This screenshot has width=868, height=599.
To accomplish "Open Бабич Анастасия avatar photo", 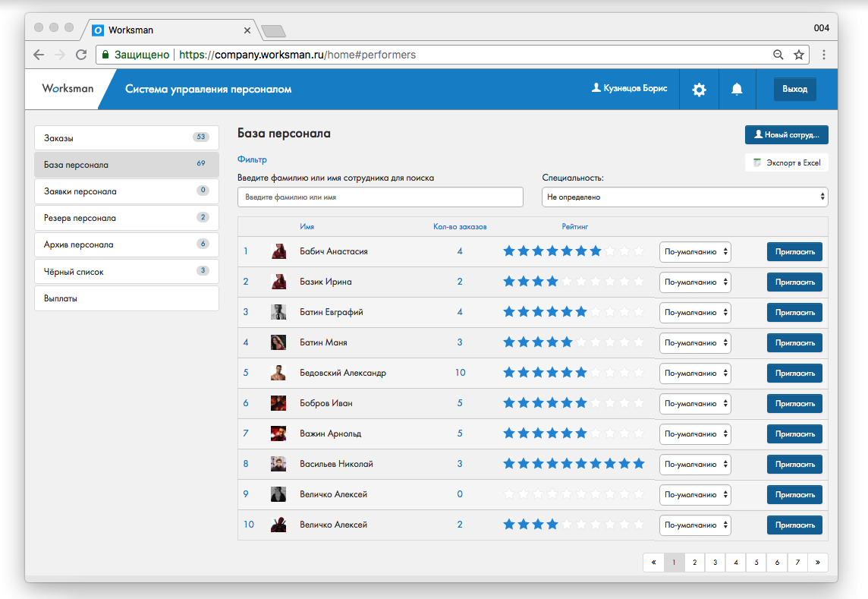I will tap(278, 251).
